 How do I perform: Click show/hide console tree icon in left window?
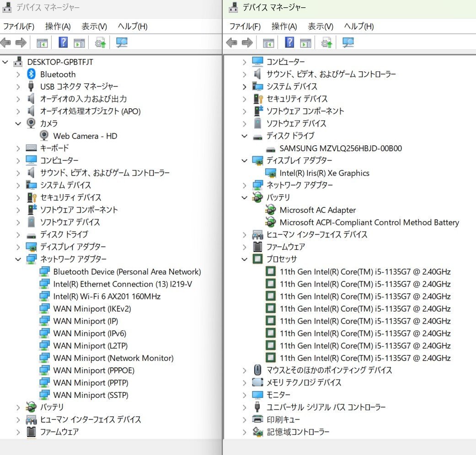coord(42,43)
